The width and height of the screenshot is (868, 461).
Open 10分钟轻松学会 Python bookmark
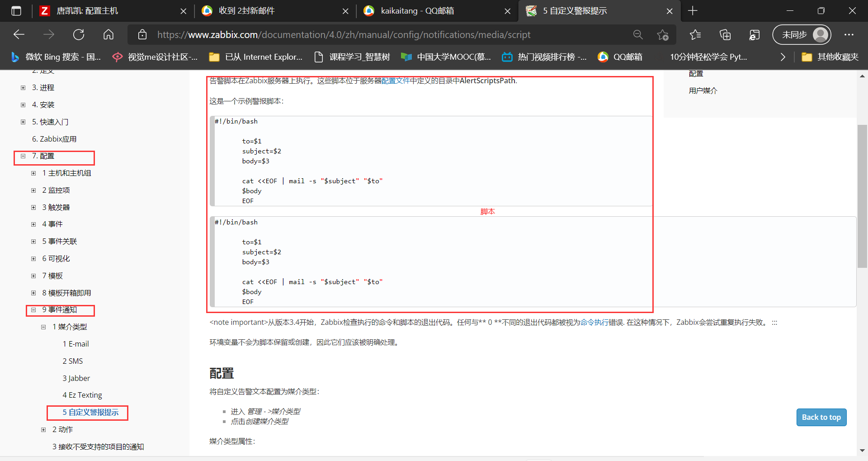pos(708,57)
